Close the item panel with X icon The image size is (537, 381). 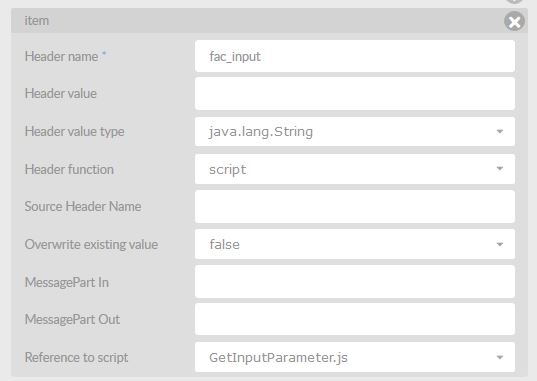click(x=514, y=21)
